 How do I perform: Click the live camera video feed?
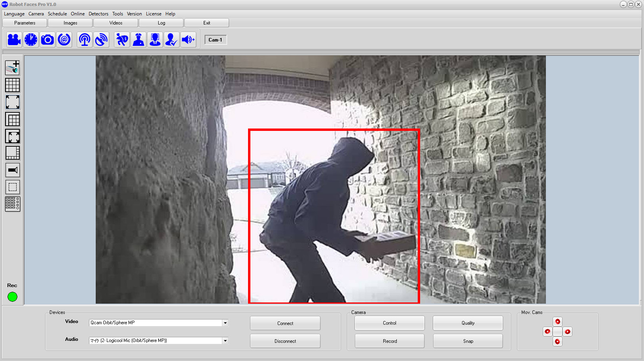point(321,180)
